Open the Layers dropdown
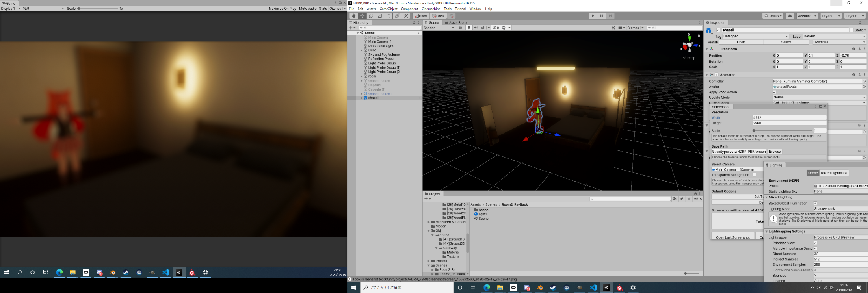The width and height of the screenshot is (868, 293). pyautogui.click(x=831, y=16)
